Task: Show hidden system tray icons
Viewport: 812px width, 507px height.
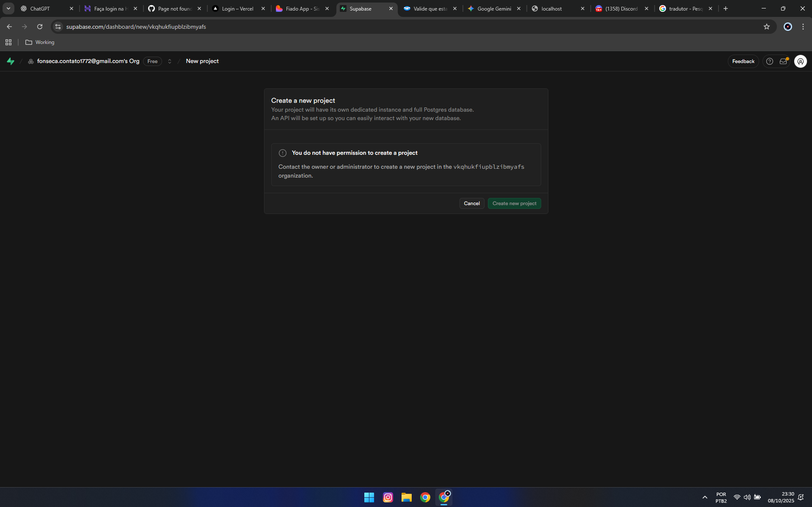Action: (705, 497)
